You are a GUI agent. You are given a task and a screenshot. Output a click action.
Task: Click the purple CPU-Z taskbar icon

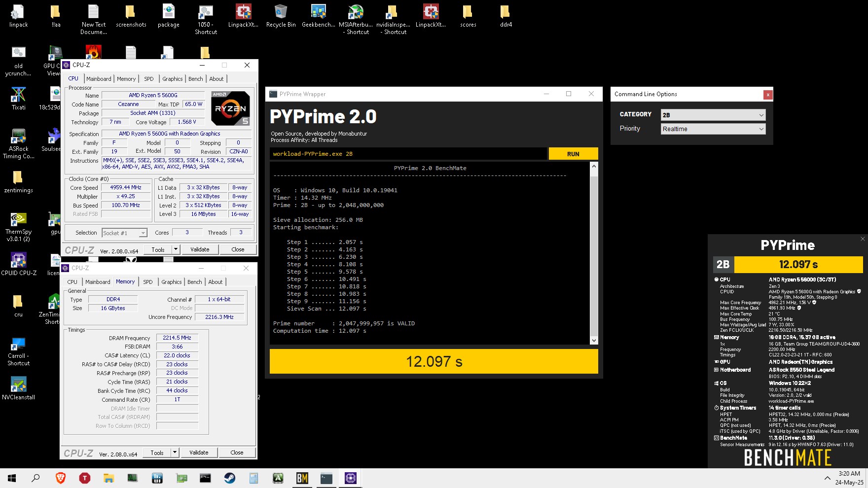(x=350, y=478)
